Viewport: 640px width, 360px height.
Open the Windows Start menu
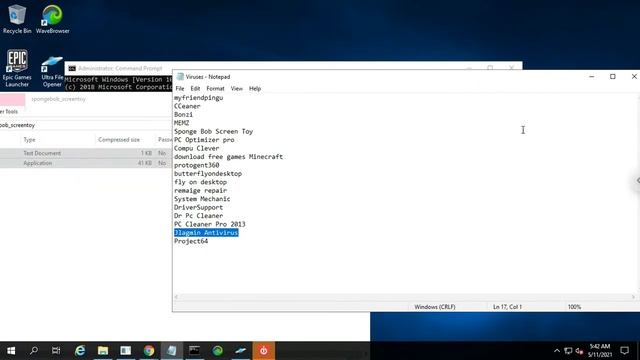(x=11, y=351)
